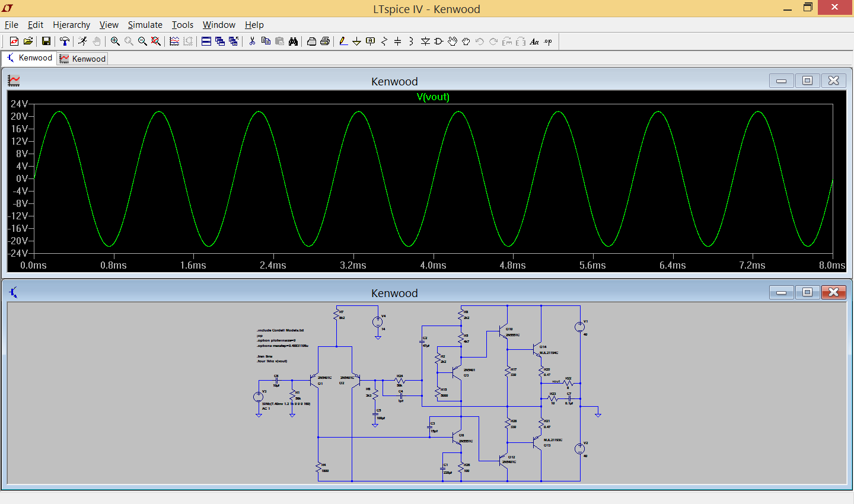Zoom in with plus magnifier

tap(115, 42)
